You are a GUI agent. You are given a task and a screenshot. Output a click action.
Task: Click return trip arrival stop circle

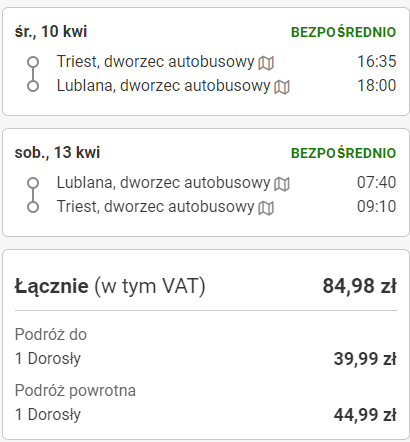(33, 207)
